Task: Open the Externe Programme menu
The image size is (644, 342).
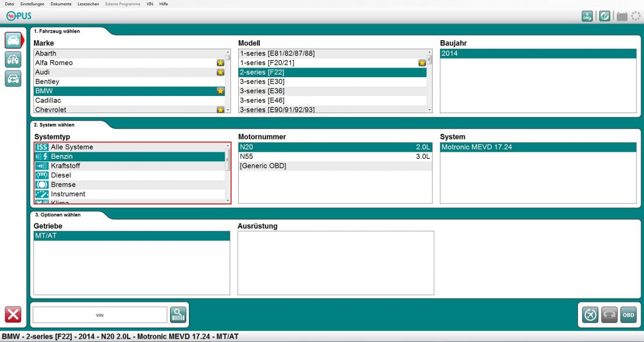Action: pyautogui.click(x=123, y=4)
